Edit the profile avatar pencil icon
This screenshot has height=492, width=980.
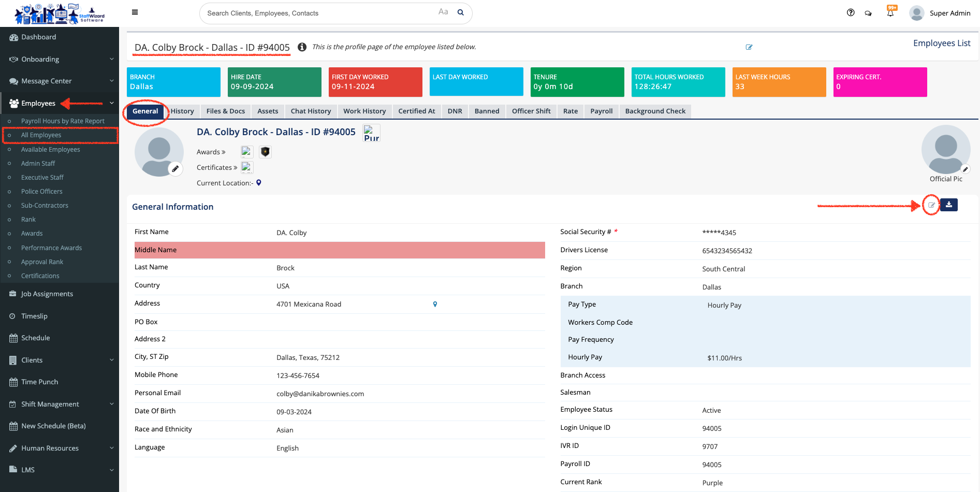tap(175, 169)
